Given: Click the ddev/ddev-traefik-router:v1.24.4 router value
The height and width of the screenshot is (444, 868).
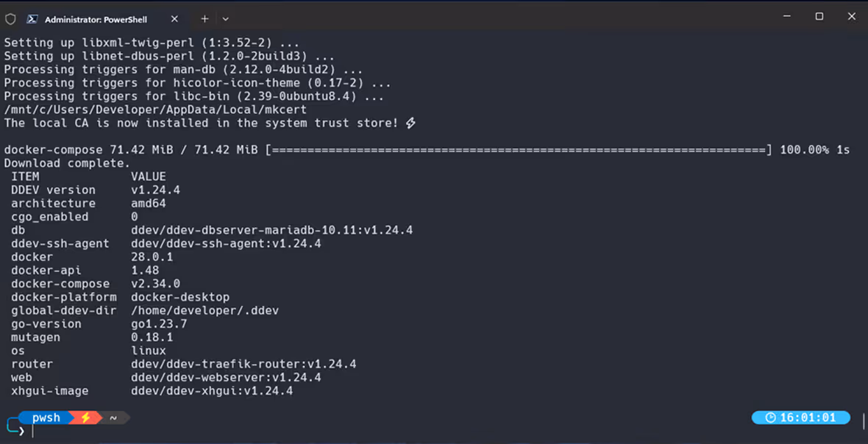Looking at the screenshot, I should [x=243, y=364].
